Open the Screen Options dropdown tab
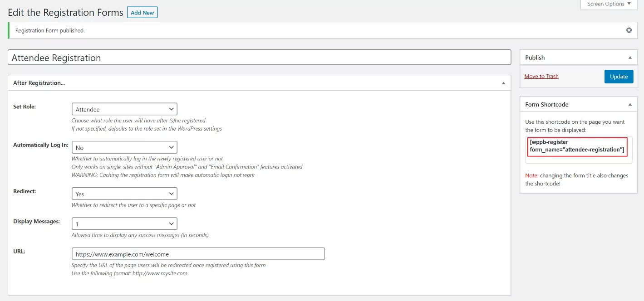The width and height of the screenshot is (644, 301). 609,4
